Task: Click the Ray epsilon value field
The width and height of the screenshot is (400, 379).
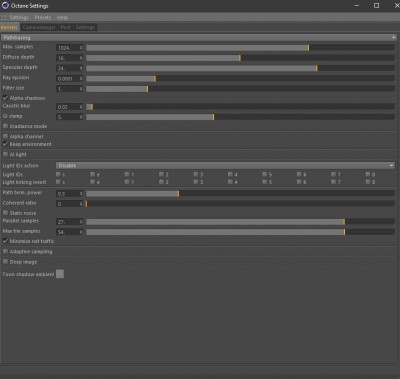Action: coord(67,79)
